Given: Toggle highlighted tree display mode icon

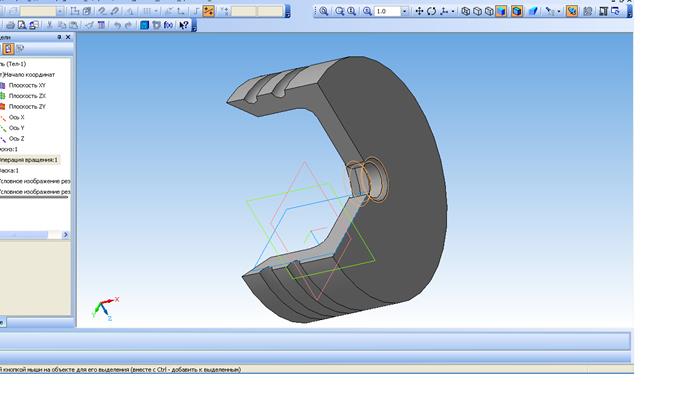Looking at the screenshot, I should (9, 49).
